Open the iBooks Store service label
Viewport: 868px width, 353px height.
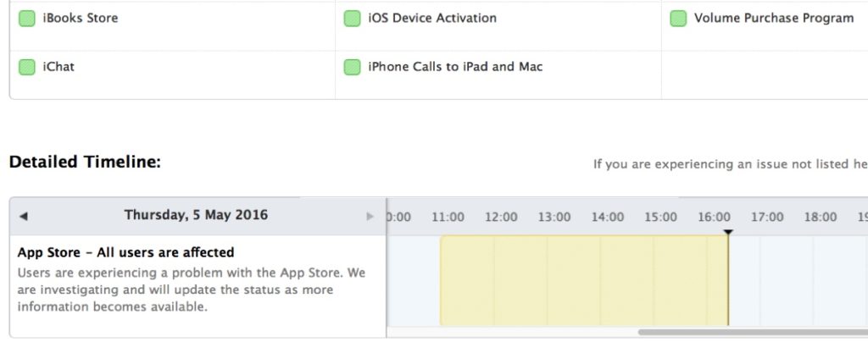pyautogui.click(x=80, y=18)
